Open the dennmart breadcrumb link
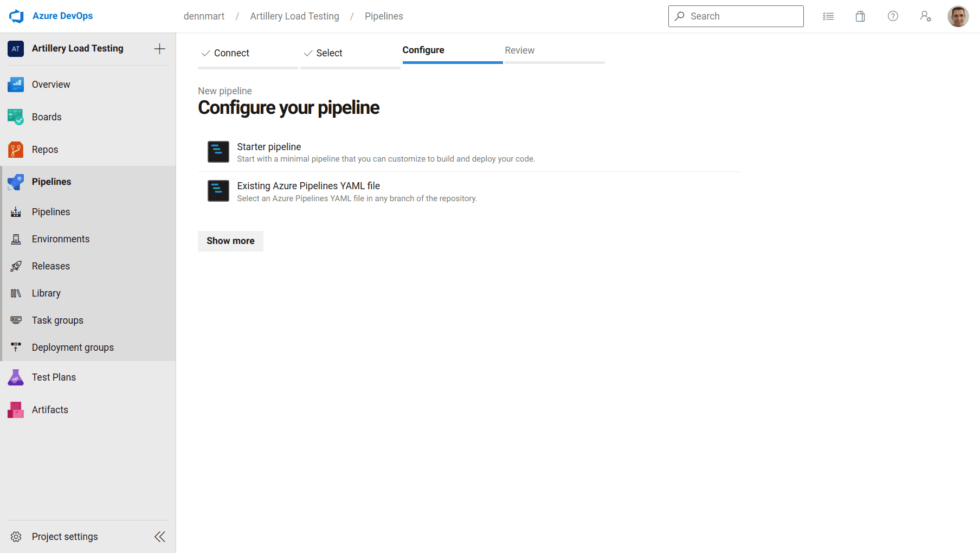980x553 pixels. click(x=204, y=16)
